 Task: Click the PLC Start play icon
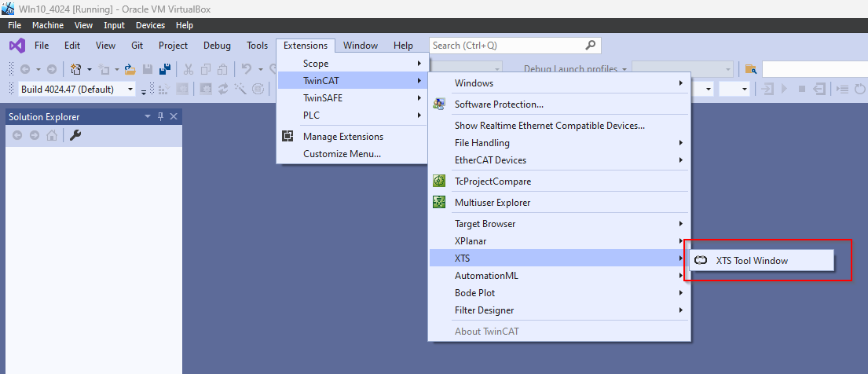(784, 89)
